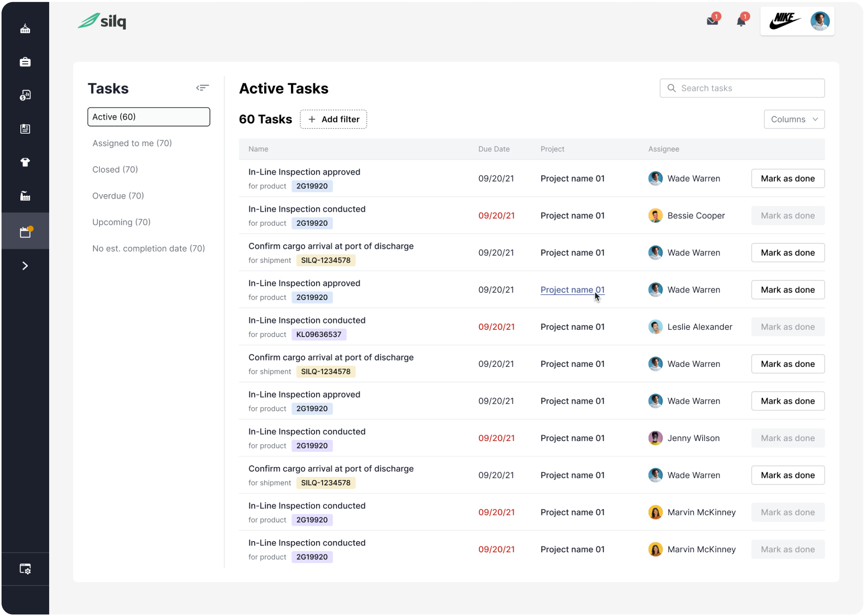The image size is (865, 616).
Task: Collapse the Tasks panel with arrow icon
Action: coord(202,88)
